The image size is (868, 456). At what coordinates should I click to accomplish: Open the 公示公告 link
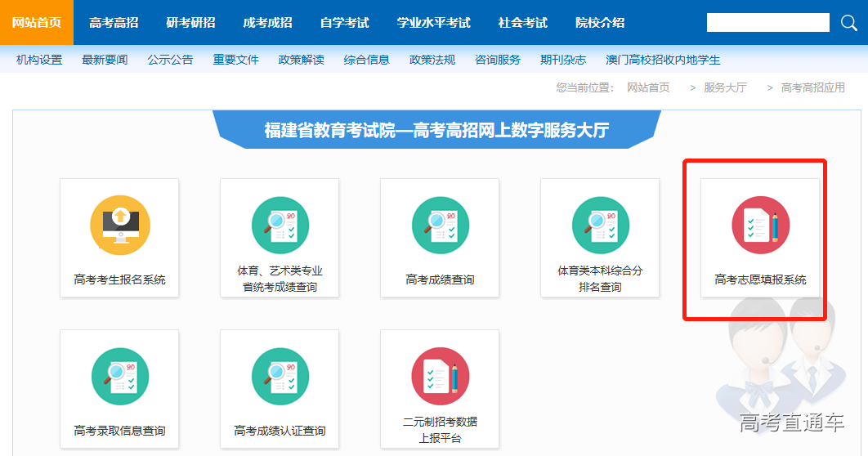tap(170, 60)
